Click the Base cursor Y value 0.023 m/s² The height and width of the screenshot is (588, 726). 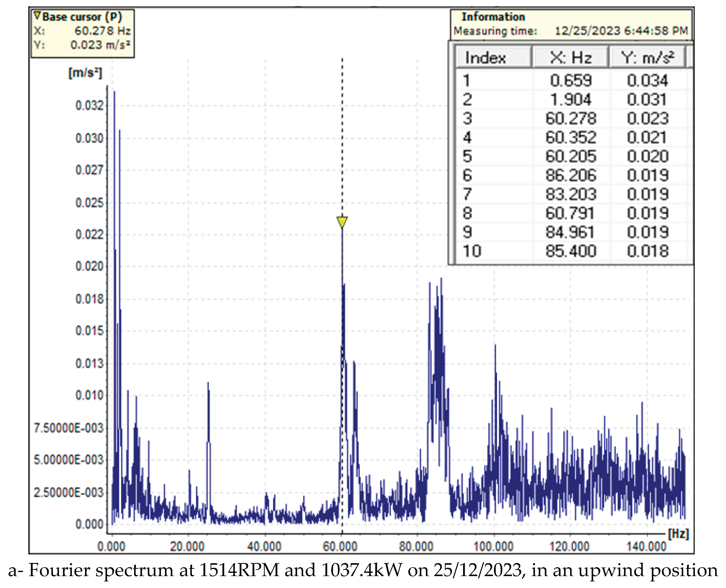point(100,45)
